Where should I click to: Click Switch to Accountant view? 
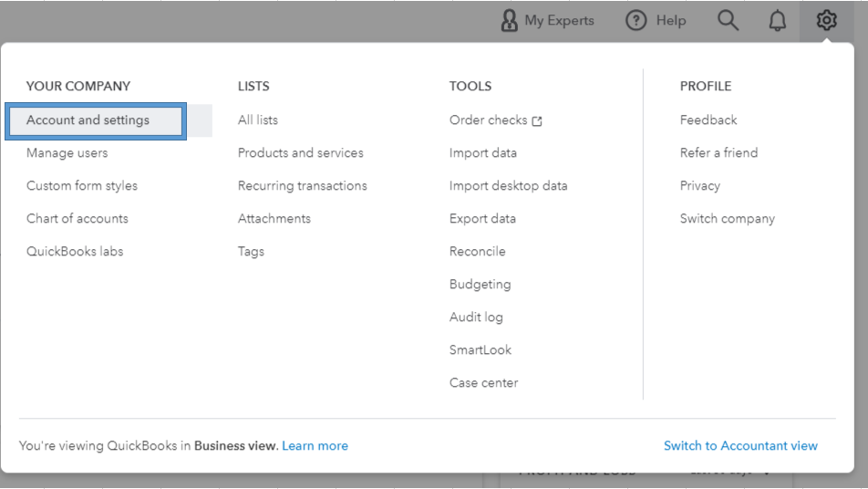pos(740,446)
